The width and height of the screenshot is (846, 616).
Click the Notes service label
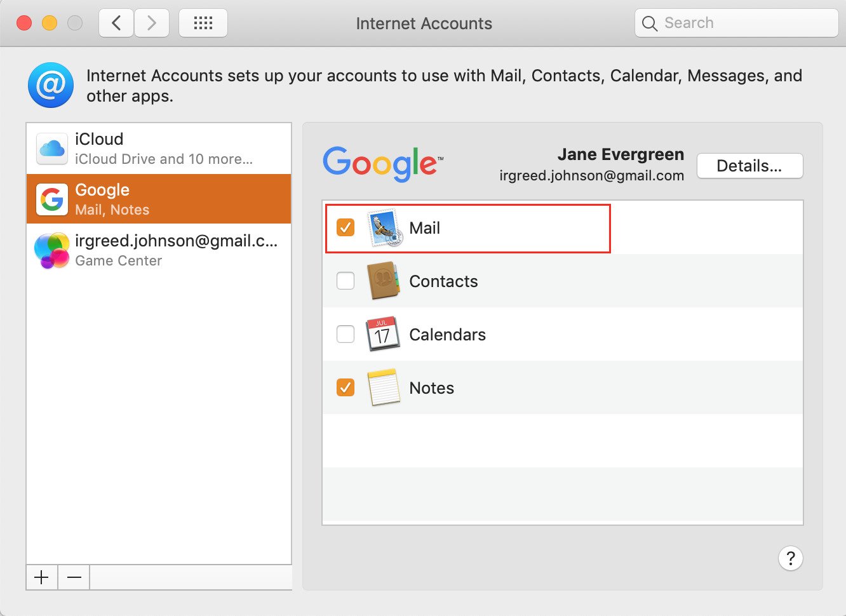pyautogui.click(x=432, y=388)
